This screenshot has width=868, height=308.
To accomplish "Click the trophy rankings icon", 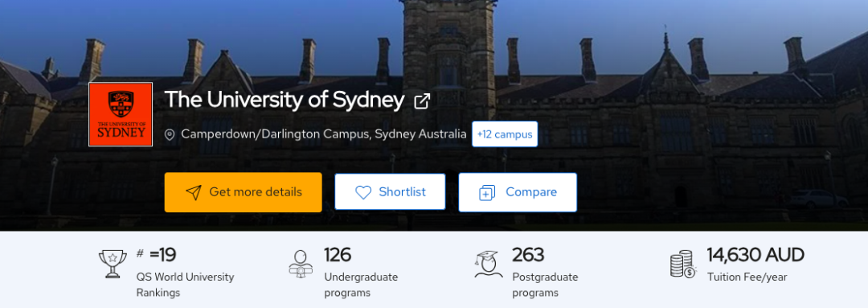I will click(113, 265).
